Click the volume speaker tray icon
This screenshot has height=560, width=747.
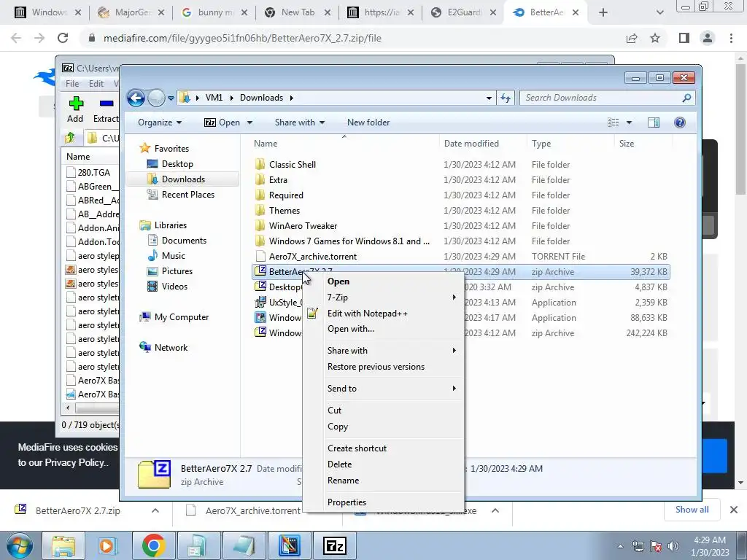673,546
